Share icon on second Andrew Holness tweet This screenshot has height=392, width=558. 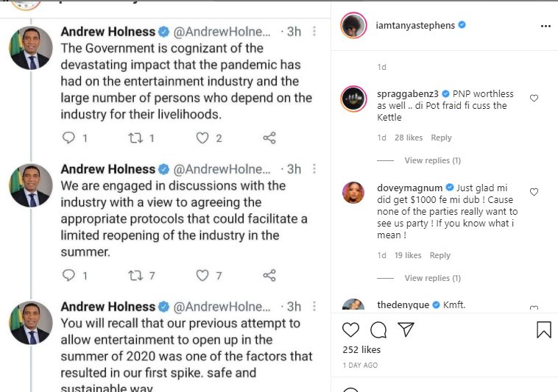(x=269, y=275)
